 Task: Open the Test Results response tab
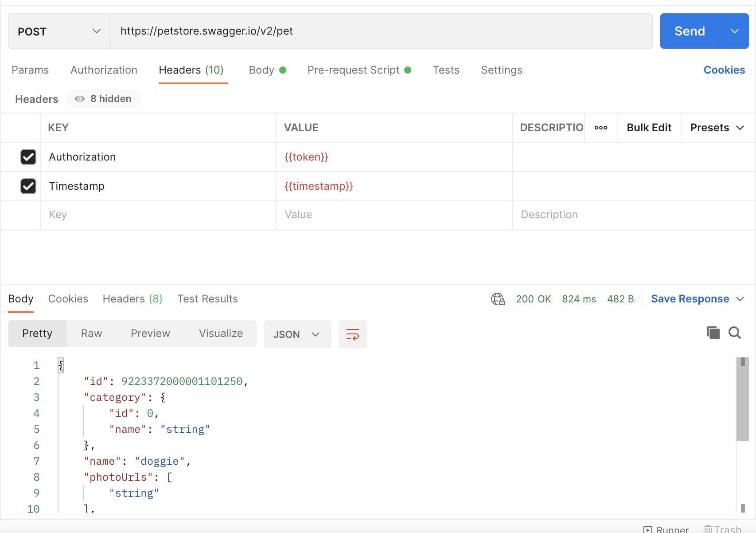[207, 299]
